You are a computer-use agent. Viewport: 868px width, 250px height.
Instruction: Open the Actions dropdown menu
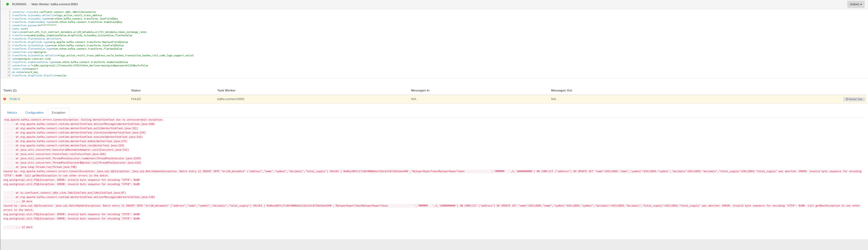(856, 4)
